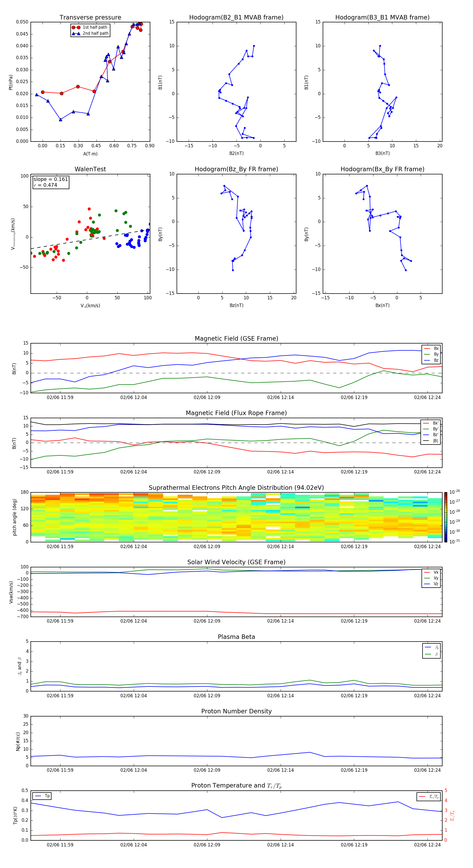Image resolution: width=473 pixels, height=868 pixels.
Task: Select '2nd half path' legend entry
Action: click(90, 33)
